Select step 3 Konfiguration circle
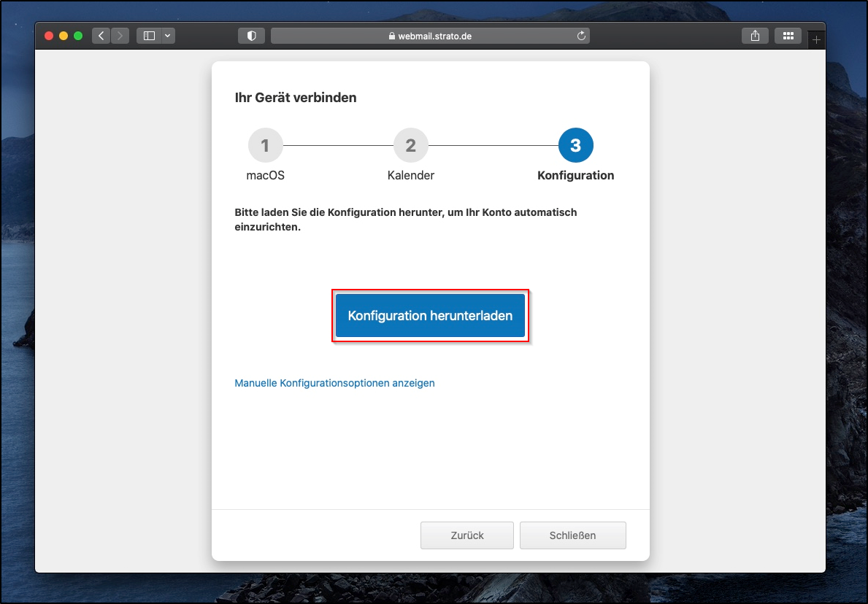868x604 pixels. 575,145
